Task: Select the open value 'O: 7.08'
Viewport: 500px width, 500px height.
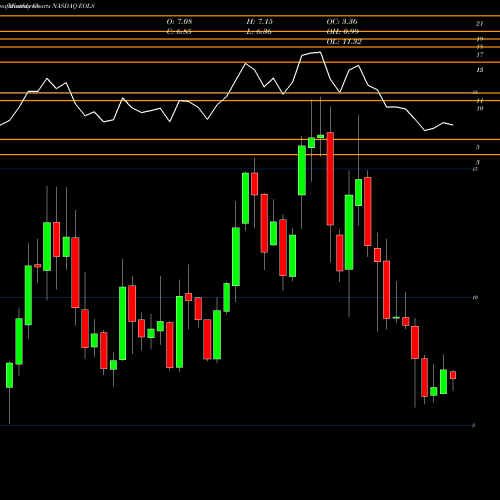Action: (179, 22)
